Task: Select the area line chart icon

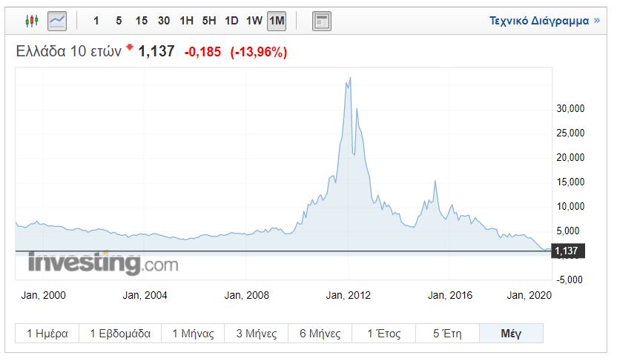Action: (57, 21)
